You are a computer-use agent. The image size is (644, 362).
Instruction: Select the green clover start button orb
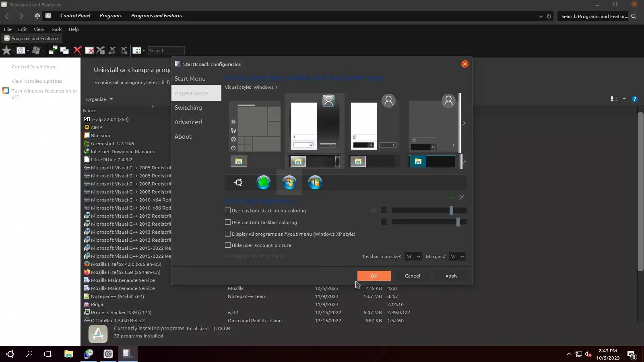click(x=264, y=183)
